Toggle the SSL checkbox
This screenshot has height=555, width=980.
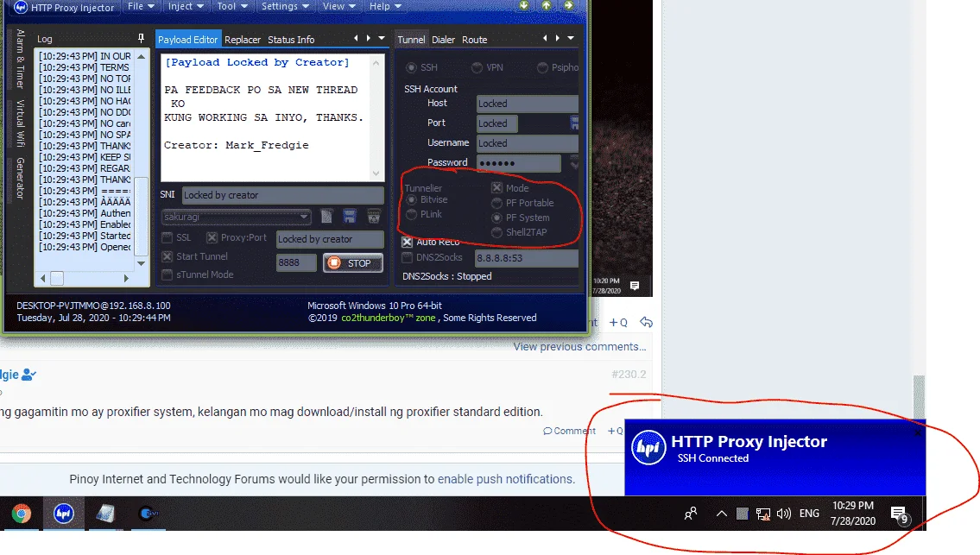point(167,237)
